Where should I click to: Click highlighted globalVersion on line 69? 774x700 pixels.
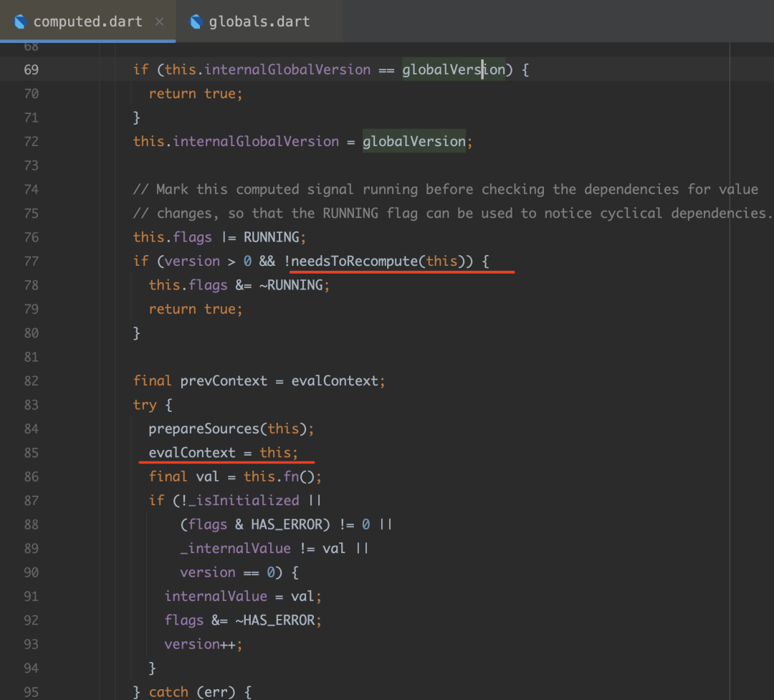coord(453,69)
